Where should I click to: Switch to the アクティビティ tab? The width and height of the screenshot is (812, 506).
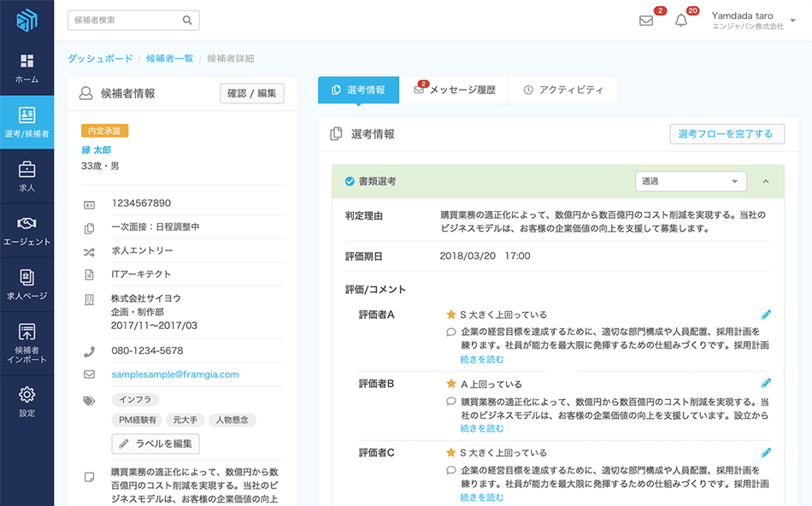tap(563, 90)
